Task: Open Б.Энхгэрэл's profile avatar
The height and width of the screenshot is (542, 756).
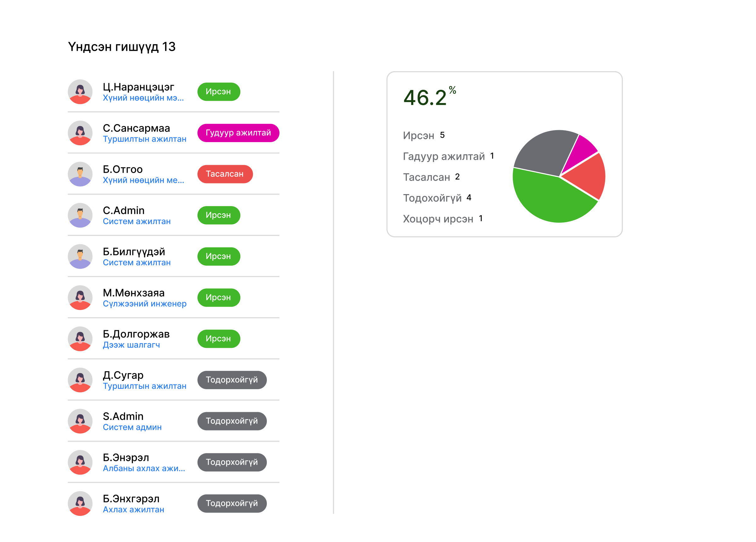Action: point(80,503)
